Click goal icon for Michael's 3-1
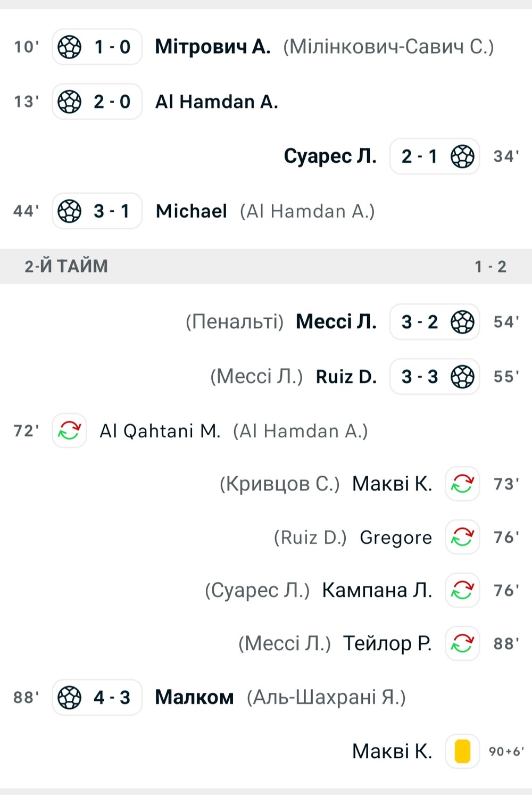This screenshot has width=532, height=795. [70, 211]
